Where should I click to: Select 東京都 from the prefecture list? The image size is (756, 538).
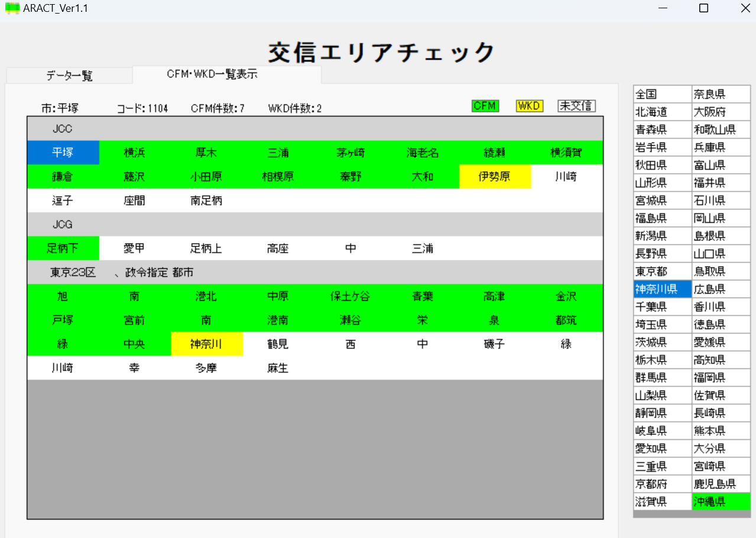pyautogui.click(x=662, y=272)
